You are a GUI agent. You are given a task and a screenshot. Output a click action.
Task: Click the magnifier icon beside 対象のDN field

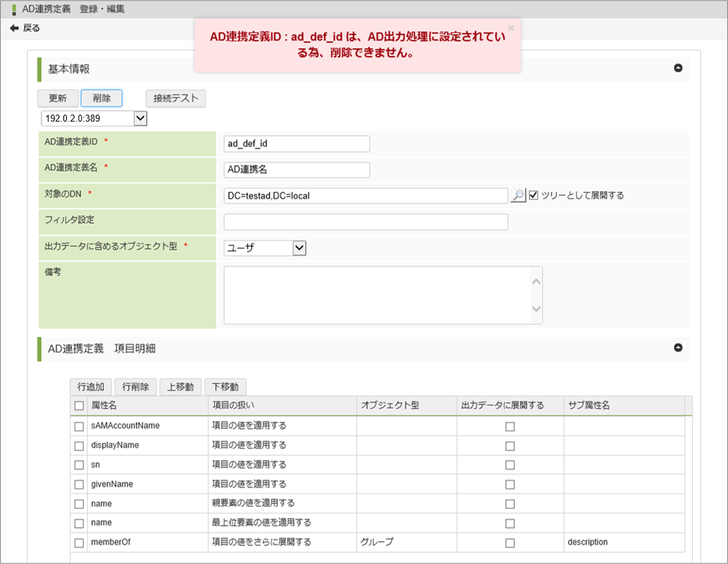click(518, 196)
